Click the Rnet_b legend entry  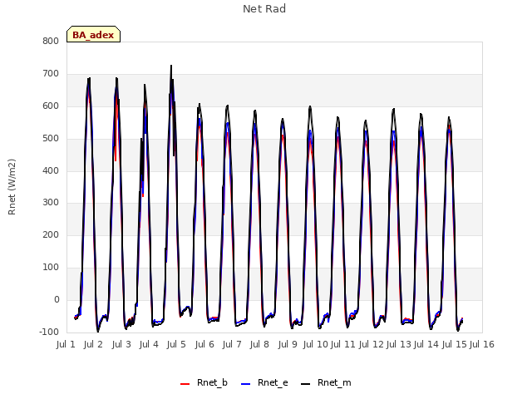pyautogui.click(x=204, y=383)
